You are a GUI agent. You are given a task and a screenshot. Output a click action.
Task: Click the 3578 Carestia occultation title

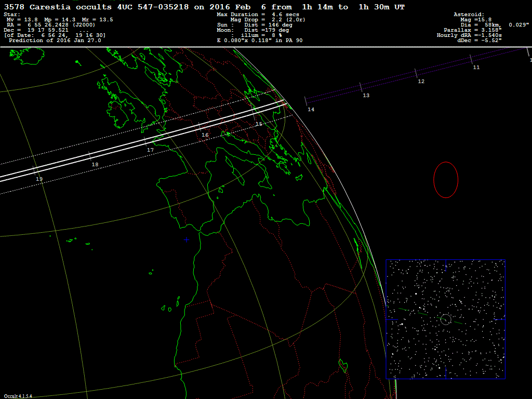(x=204, y=7)
